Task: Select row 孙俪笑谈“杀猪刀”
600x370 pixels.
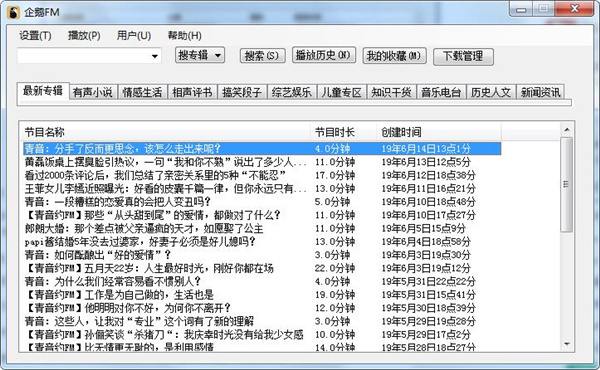Action: pyautogui.click(x=262, y=335)
